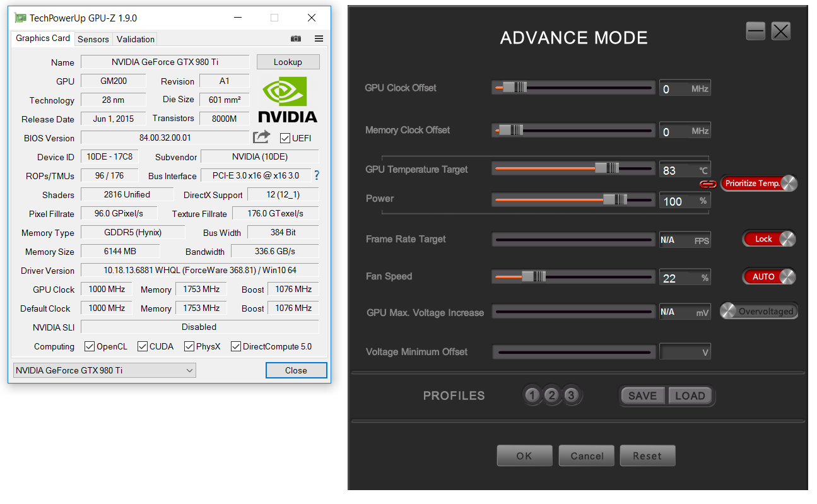Click the Pixel Fillrate value 96.0 GPixel/s
This screenshot has height=504, width=817.
[x=119, y=213]
